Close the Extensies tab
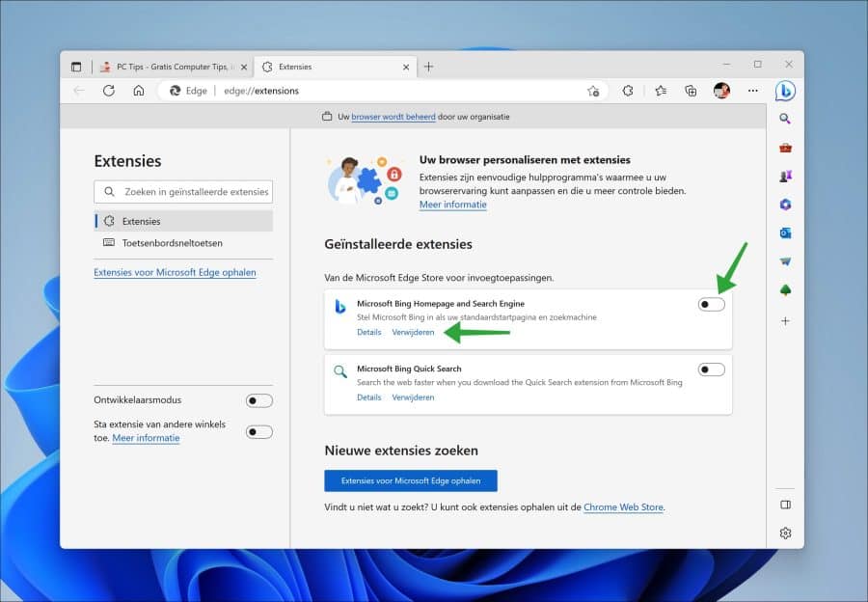868x602 pixels. [x=406, y=67]
